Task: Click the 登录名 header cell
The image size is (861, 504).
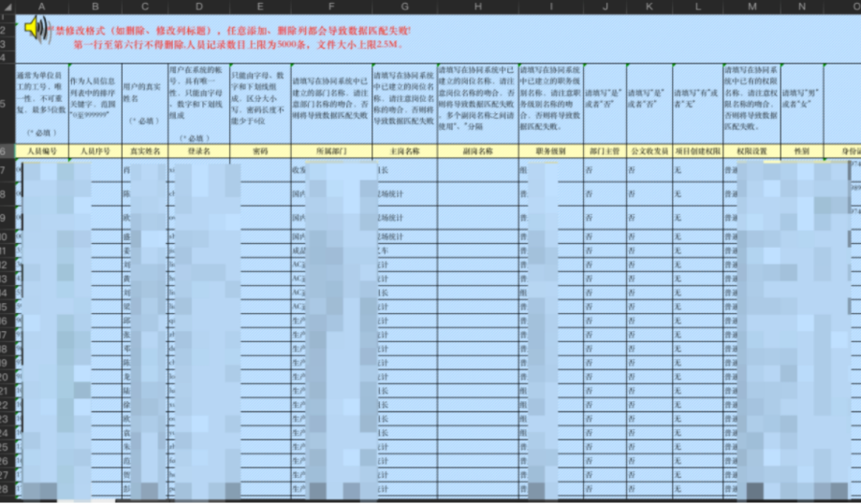Action: (198, 151)
